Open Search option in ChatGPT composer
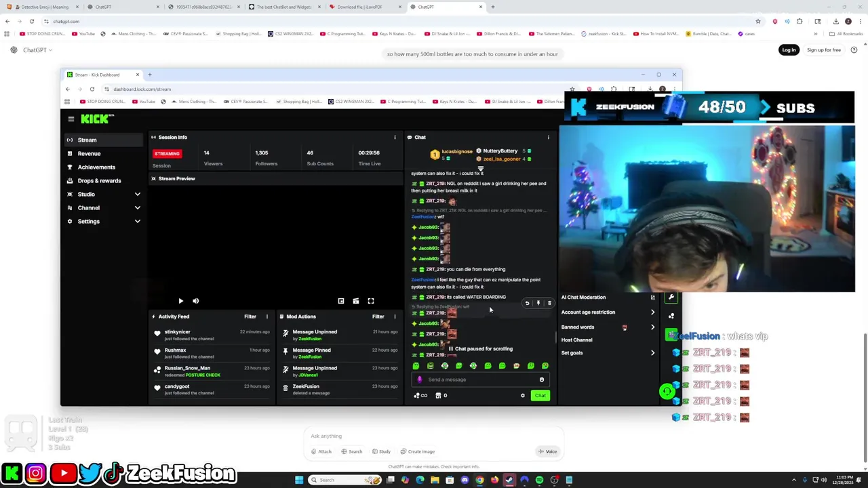The width and height of the screenshot is (868, 488). pyautogui.click(x=351, y=451)
